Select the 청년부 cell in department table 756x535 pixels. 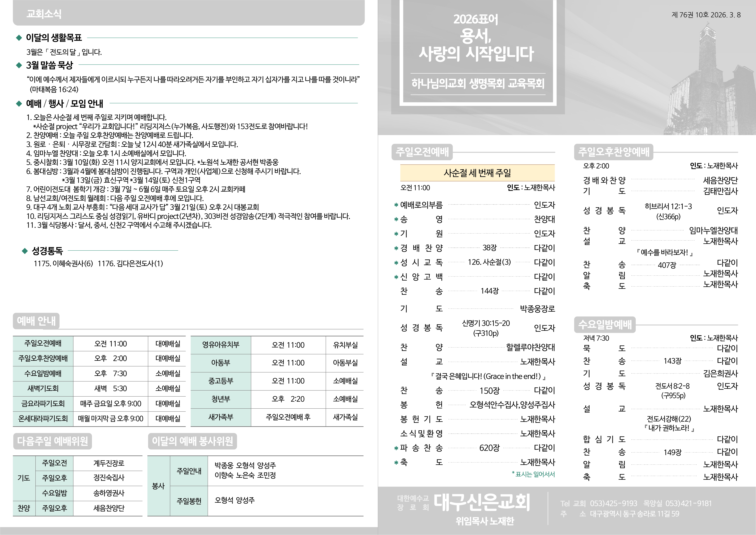pyautogui.click(x=221, y=399)
